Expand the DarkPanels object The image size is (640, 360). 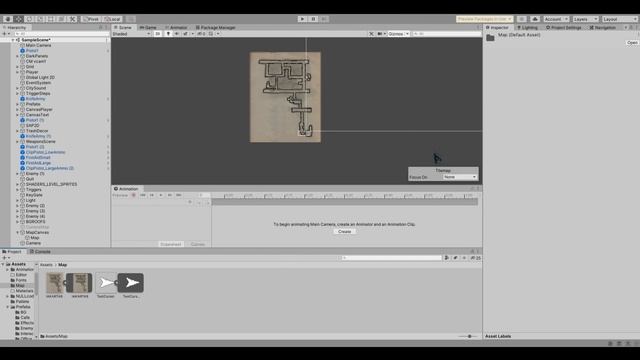pos(18,56)
